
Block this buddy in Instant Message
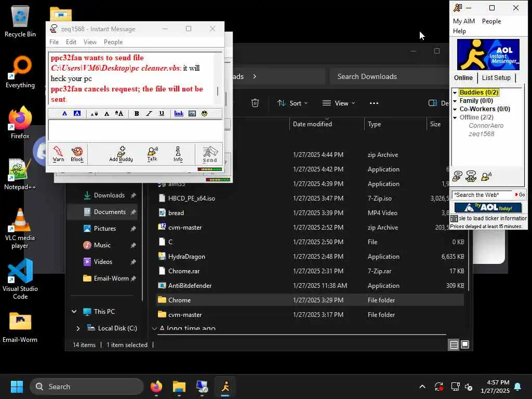77,154
